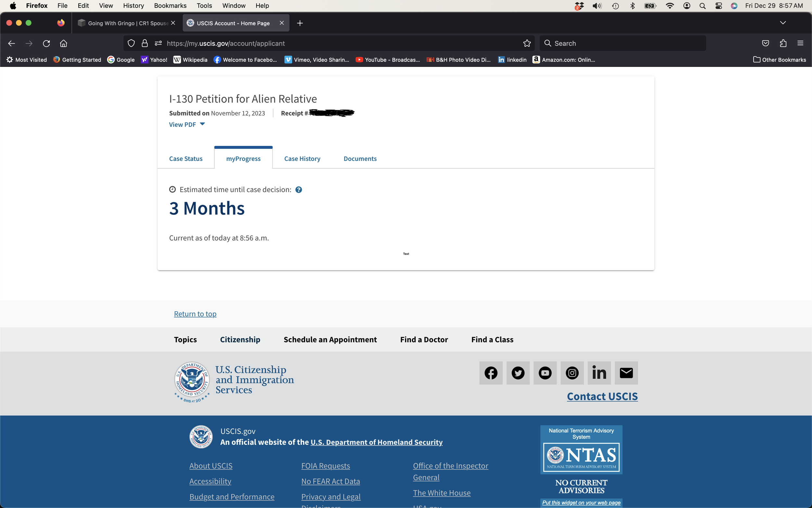This screenshot has height=508, width=812.
Task: Open the list all tabs chevron
Action: coord(782,23)
